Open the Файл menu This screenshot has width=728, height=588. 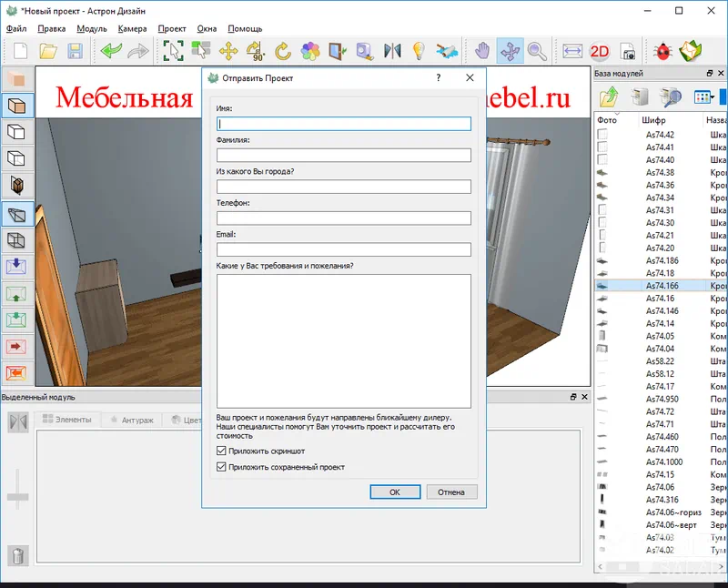click(16, 29)
